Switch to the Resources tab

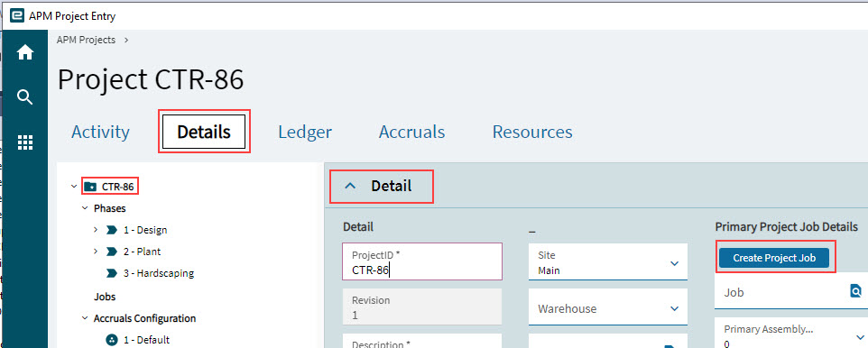coord(532,133)
